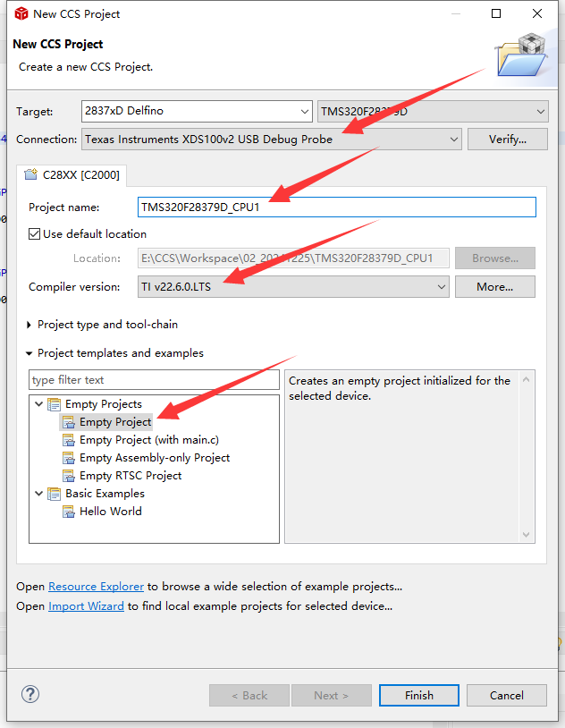
Task: Collapse the Basic Examples tree node
Action: tap(39, 493)
